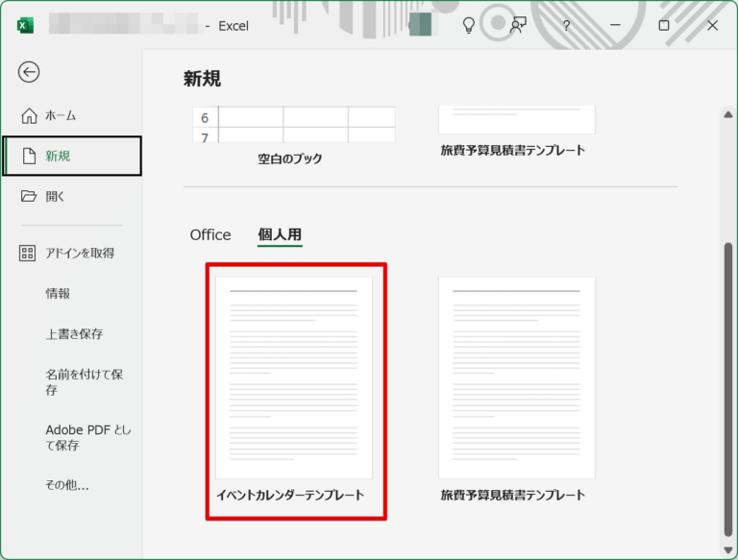Open アドインを取得 add-ins grid icon

[28, 253]
